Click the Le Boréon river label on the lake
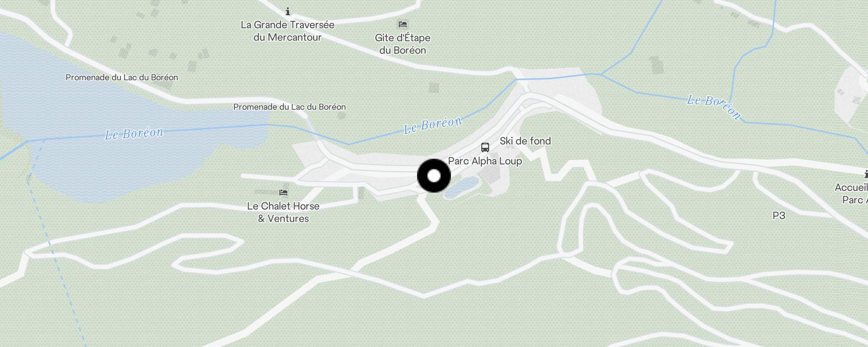Screen dimensions: 868x347 [134, 133]
